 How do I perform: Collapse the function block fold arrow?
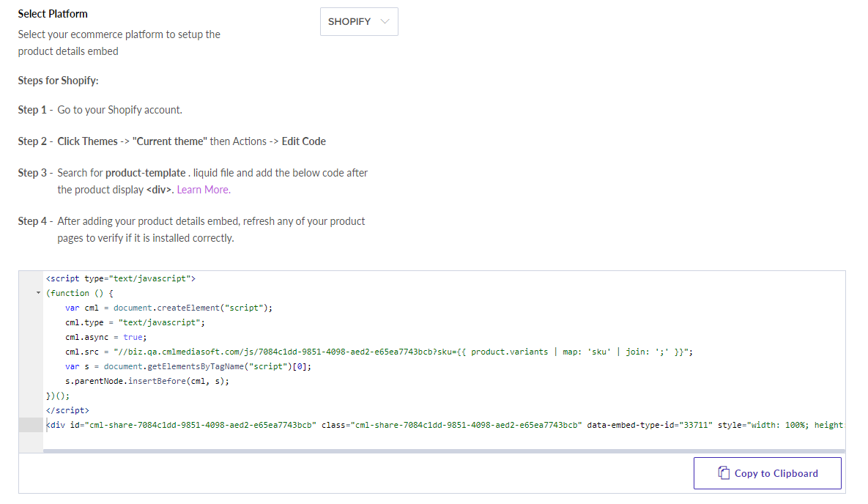pyautogui.click(x=38, y=293)
